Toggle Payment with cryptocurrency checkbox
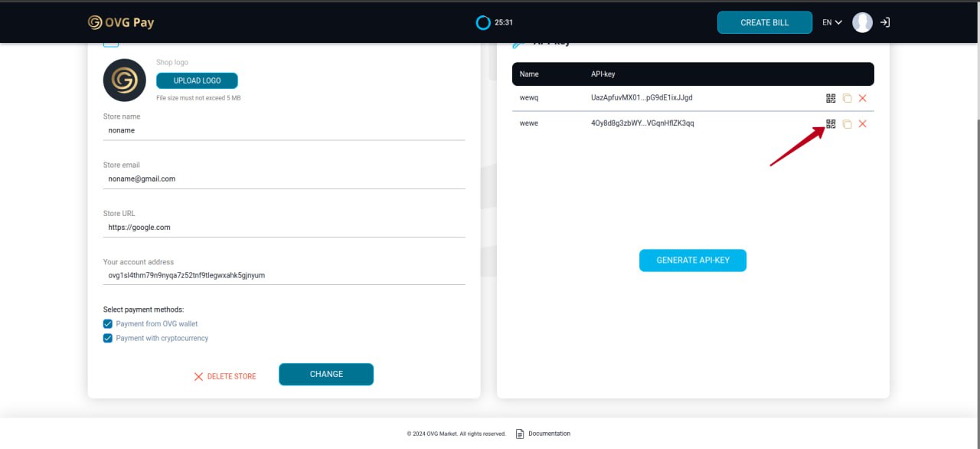The image size is (980, 449). click(108, 338)
